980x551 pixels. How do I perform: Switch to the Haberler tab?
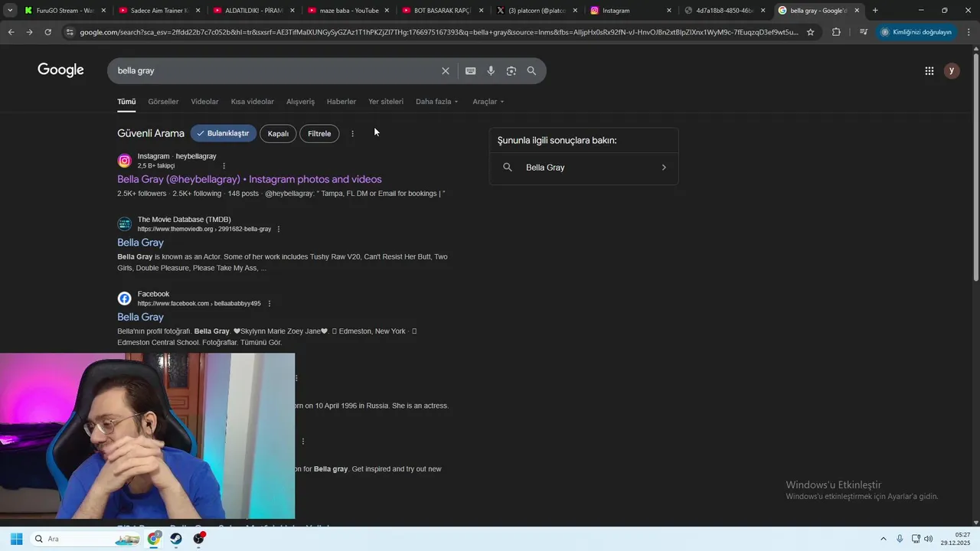[x=341, y=102]
